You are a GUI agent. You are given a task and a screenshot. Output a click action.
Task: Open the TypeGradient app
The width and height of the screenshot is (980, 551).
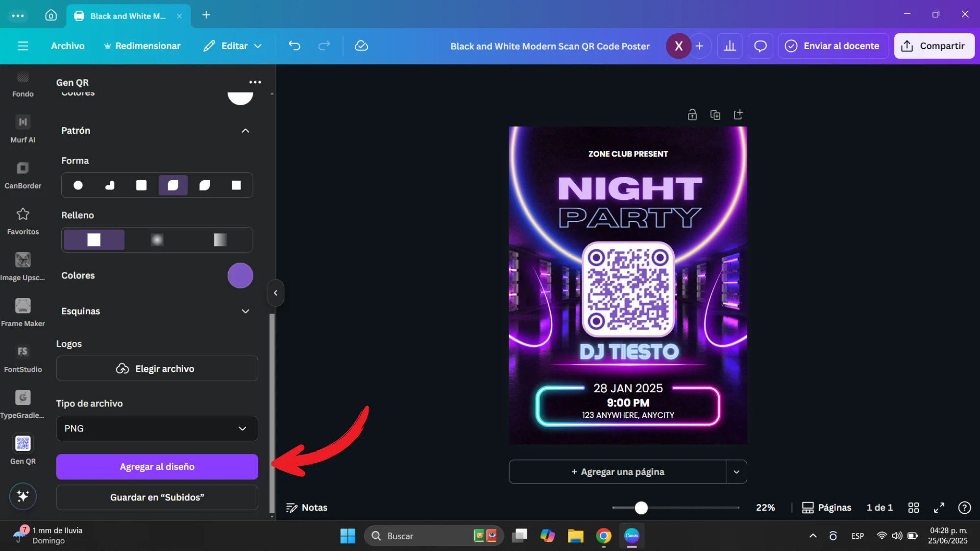click(x=23, y=405)
